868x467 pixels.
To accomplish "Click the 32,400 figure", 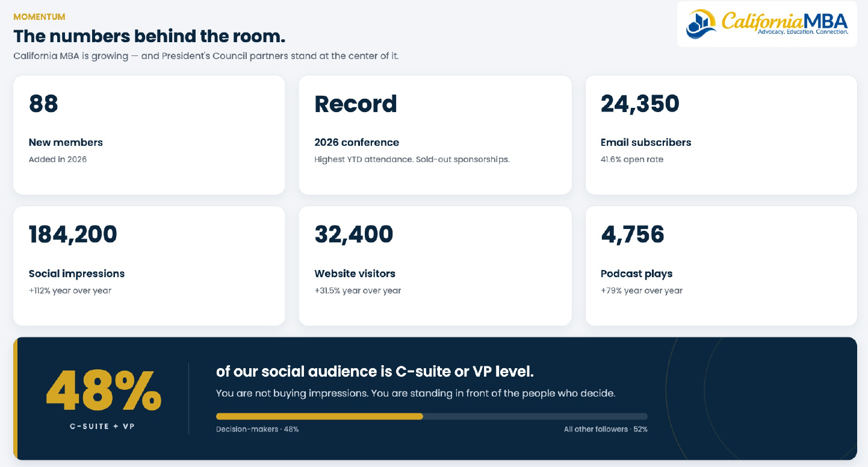I will click(354, 234).
